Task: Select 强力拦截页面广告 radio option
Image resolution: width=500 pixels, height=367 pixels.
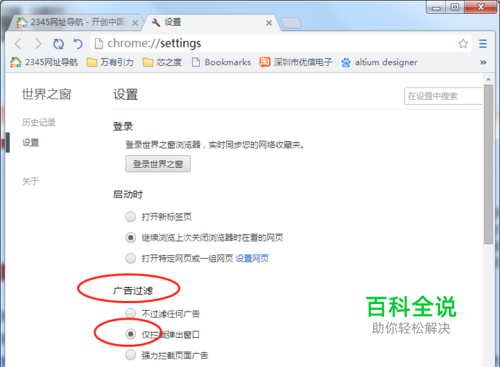Action: [x=130, y=355]
